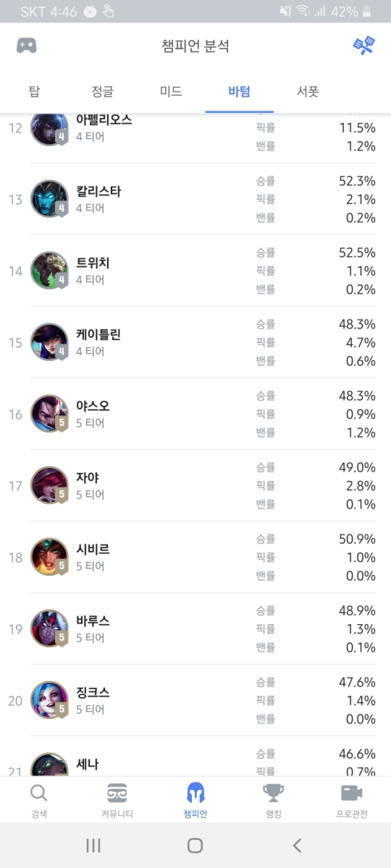The image size is (391, 868).
Task: Switch to the 미드 tab
Action: pyautogui.click(x=171, y=91)
